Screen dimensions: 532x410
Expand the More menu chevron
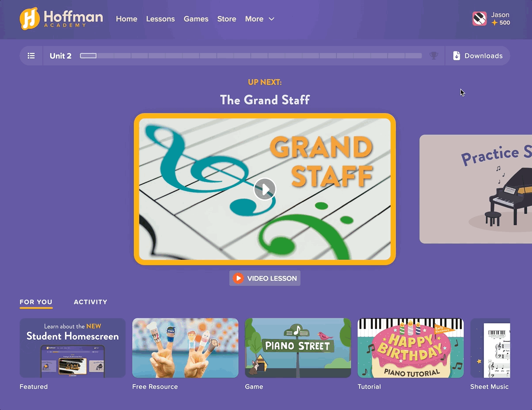click(x=271, y=19)
